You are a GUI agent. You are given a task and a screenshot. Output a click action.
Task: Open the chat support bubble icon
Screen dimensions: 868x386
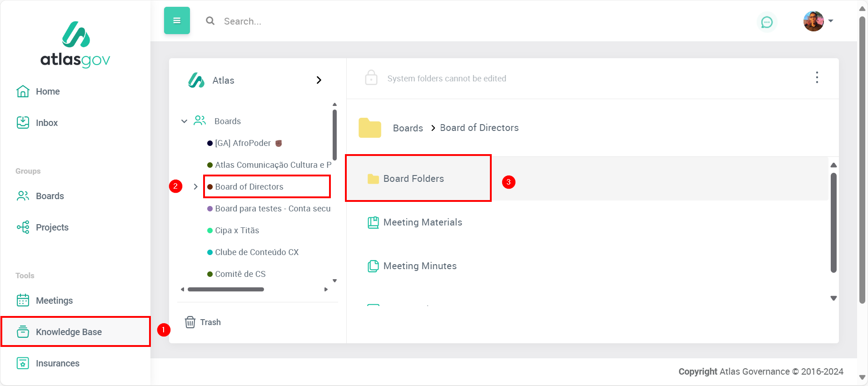(767, 22)
